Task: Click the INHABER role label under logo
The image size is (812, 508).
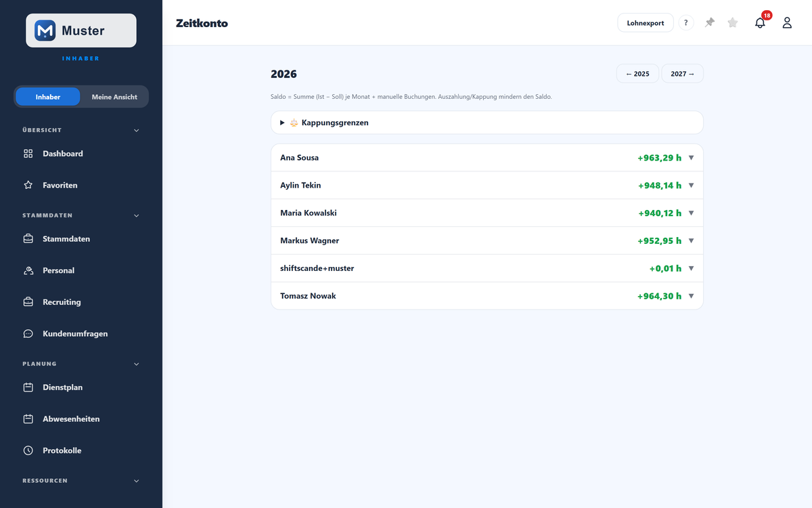Action: click(x=81, y=59)
